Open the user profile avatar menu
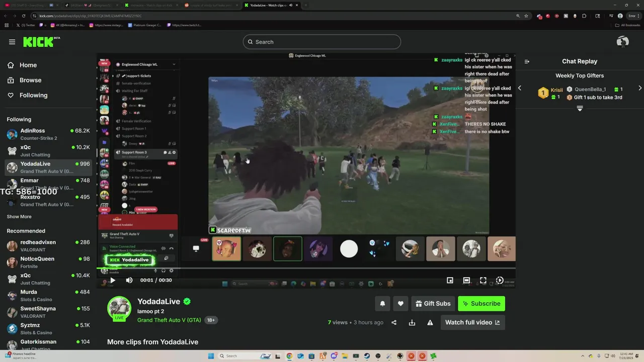 622,42
